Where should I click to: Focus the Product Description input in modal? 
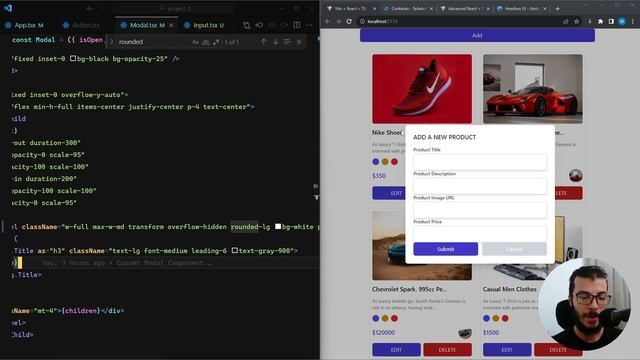point(480,186)
